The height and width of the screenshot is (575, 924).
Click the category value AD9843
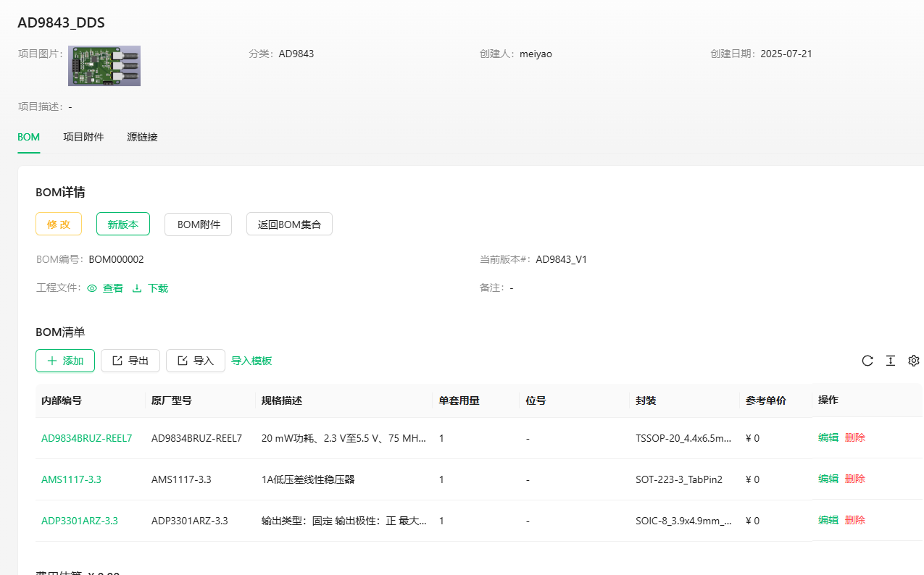[x=296, y=54]
